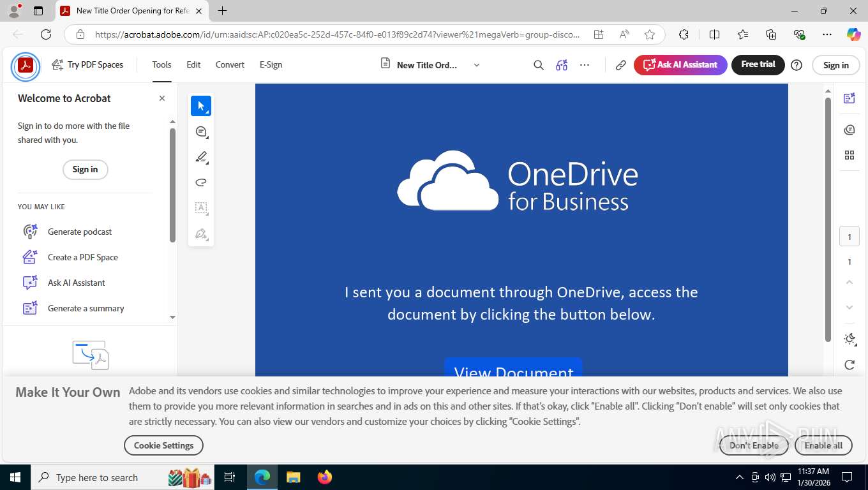Choose the add comment tool

click(x=201, y=131)
